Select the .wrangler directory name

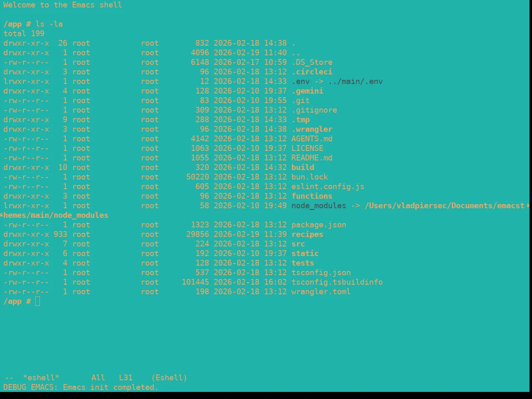(x=312, y=129)
